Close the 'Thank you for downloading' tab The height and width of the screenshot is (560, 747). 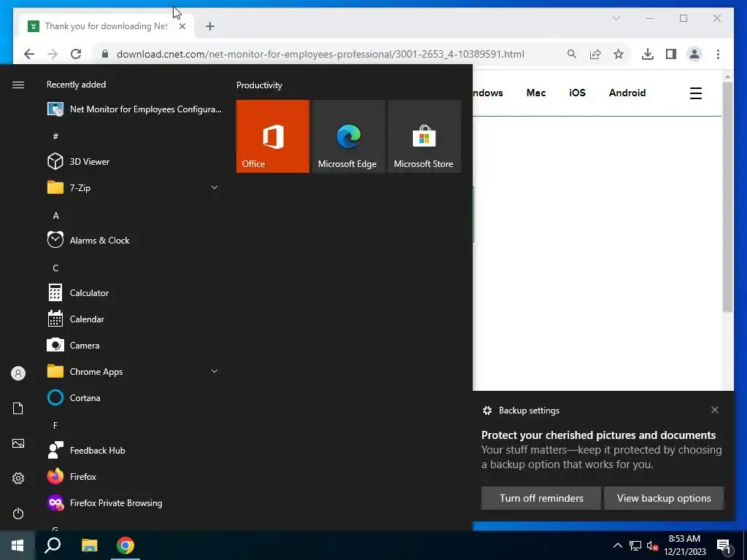click(182, 26)
